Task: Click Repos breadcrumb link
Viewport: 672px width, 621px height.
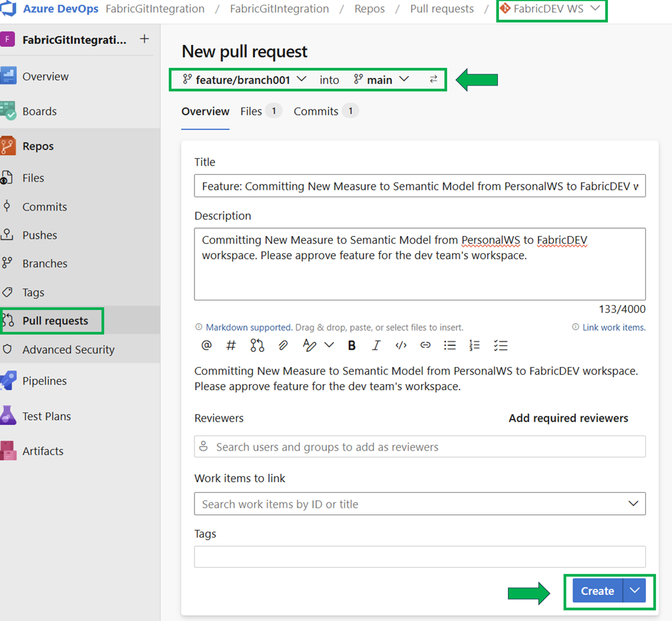Action: pyautogui.click(x=369, y=9)
